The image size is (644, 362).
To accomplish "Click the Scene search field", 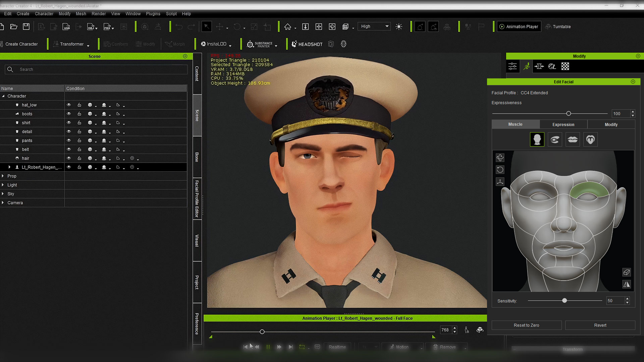I will (96, 69).
